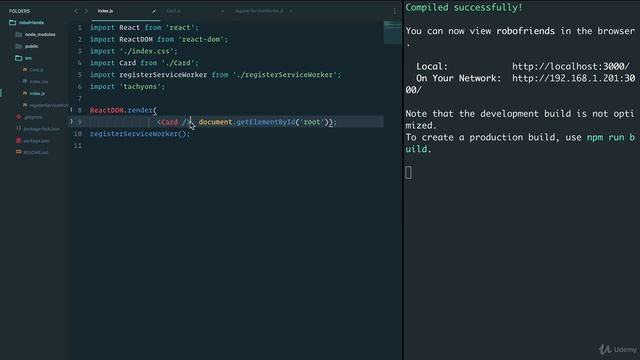This screenshot has width=640, height=360.
Task: Click the <Card /> tag on line 9
Action: pos(173,122)
